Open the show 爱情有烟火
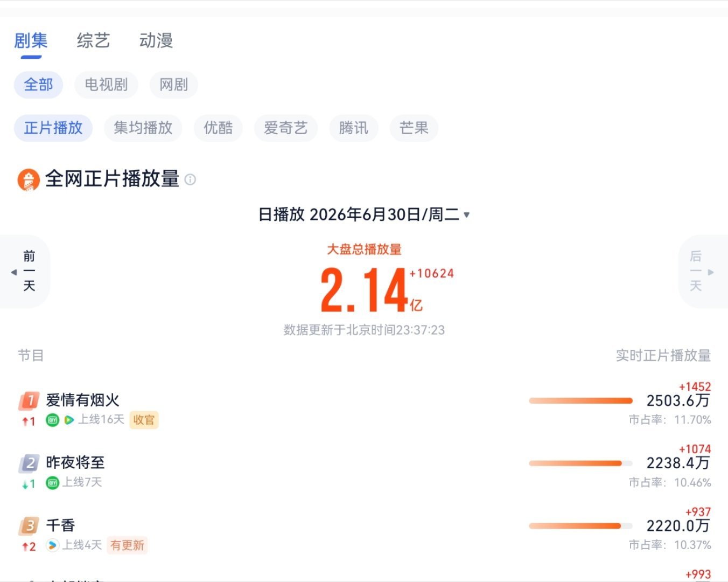The image size is (728, 582). tap(82, 400)
